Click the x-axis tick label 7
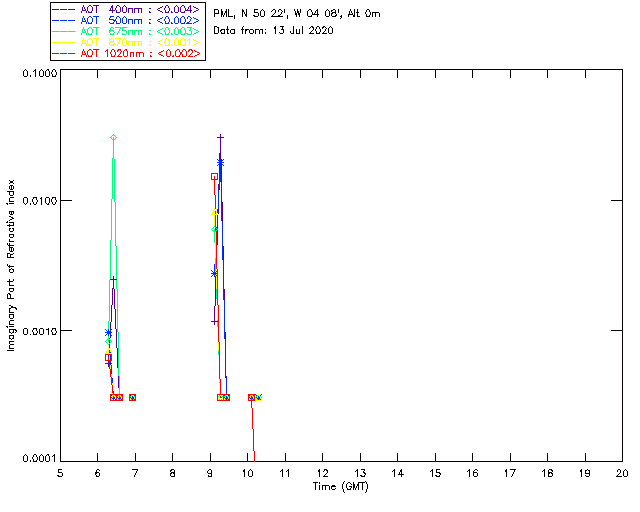 [135, 473]
